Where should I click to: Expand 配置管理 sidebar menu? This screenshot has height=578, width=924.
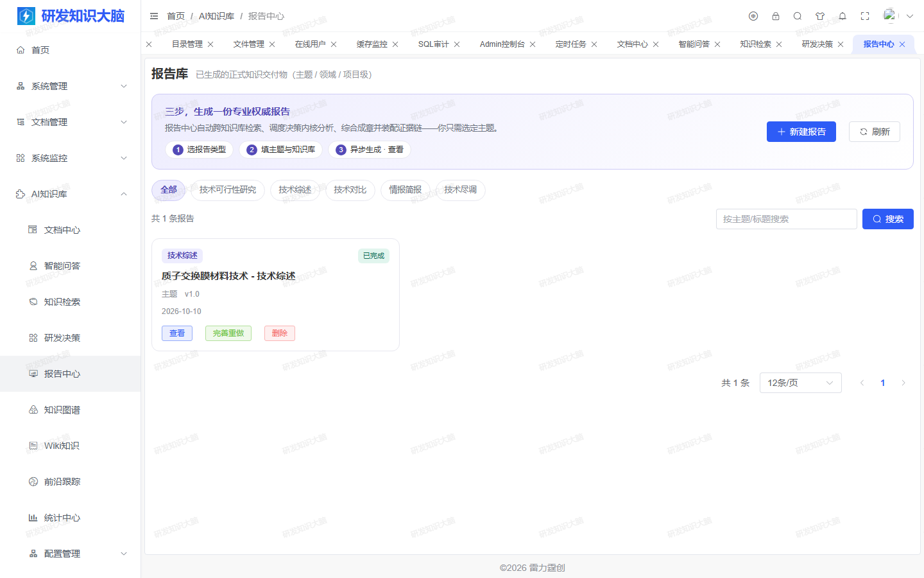(x=71, y=554)
